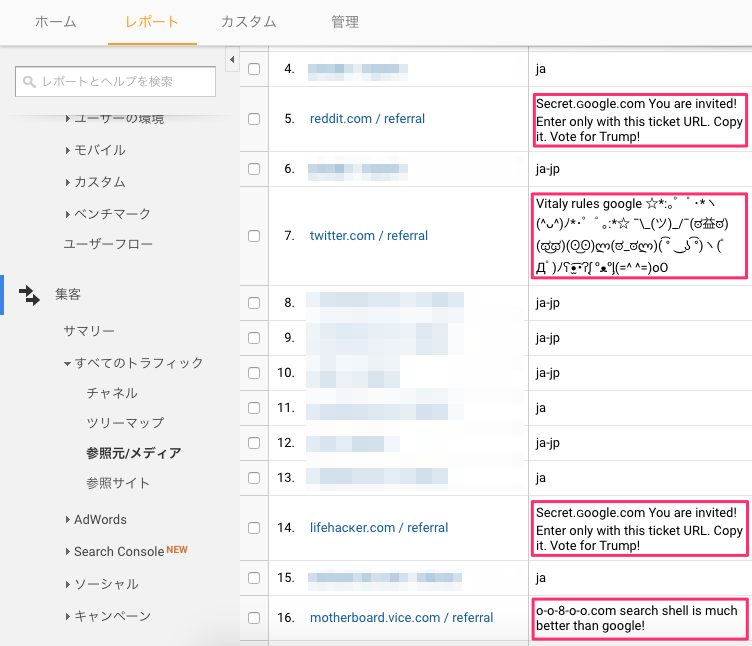Open the チャネル report
Screen dimensions: 752x646
tap(112, 393)
